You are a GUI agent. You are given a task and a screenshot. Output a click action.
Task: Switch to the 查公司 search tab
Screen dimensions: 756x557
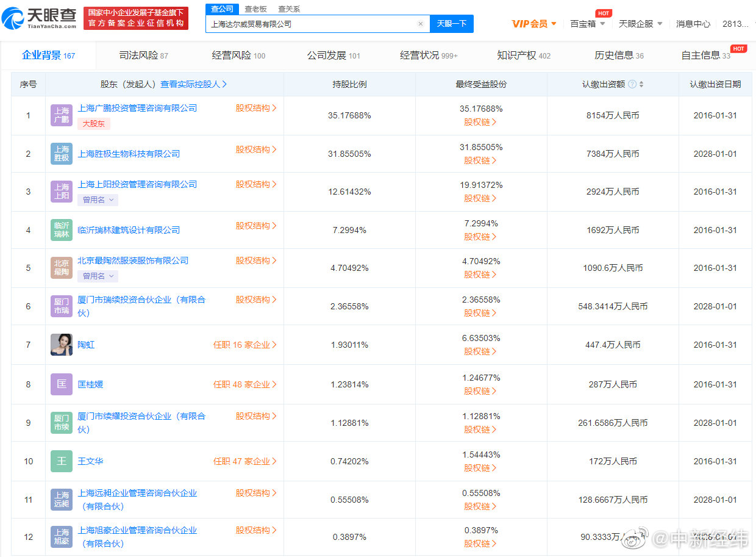tap(222, 9)
